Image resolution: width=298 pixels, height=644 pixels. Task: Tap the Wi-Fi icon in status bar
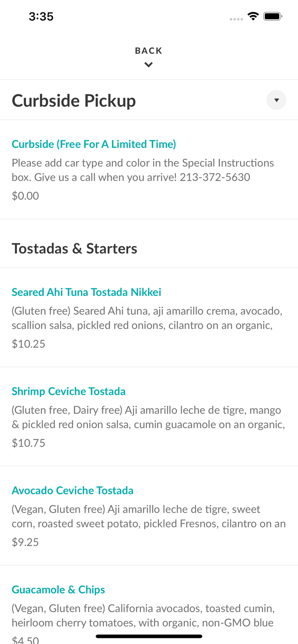click(253, 15)
